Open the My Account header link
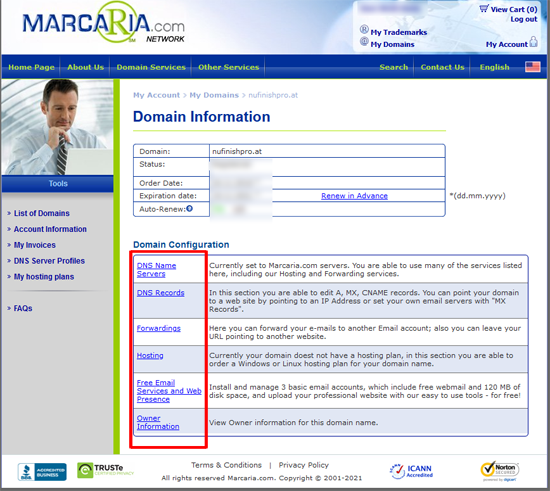Viewport: 550px width, 491px height. 507,44
